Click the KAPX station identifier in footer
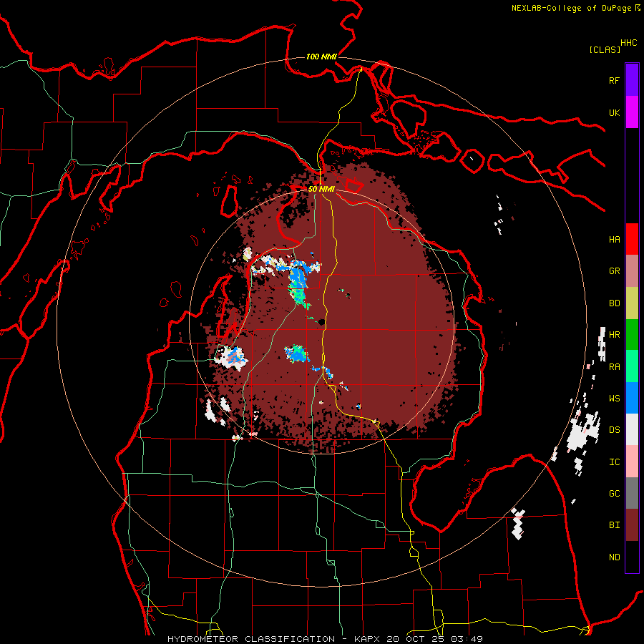 [x=367, y=639]
